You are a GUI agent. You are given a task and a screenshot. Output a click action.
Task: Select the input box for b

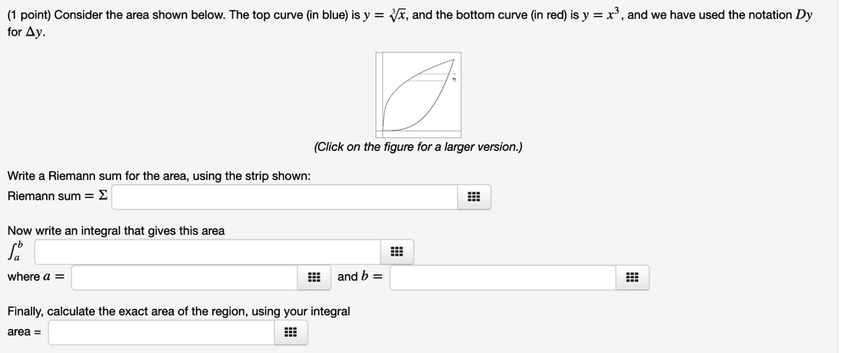(x=504, y=277)
